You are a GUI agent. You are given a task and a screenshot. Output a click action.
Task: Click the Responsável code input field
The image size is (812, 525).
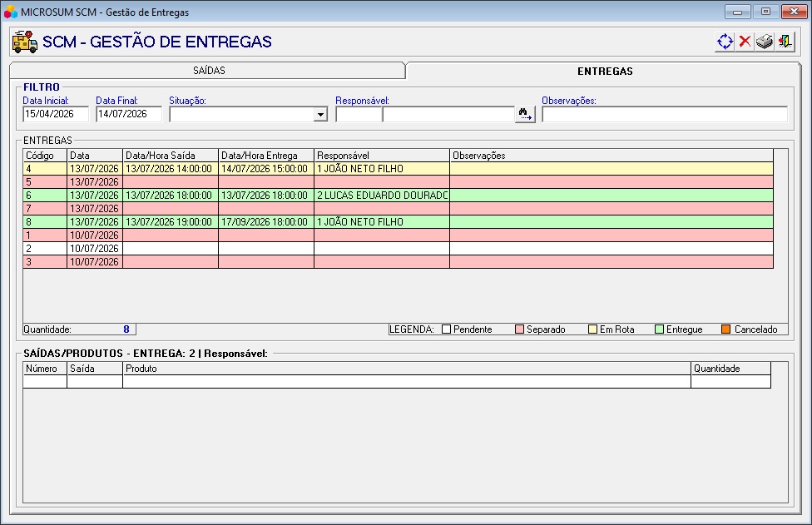point(359,114)
